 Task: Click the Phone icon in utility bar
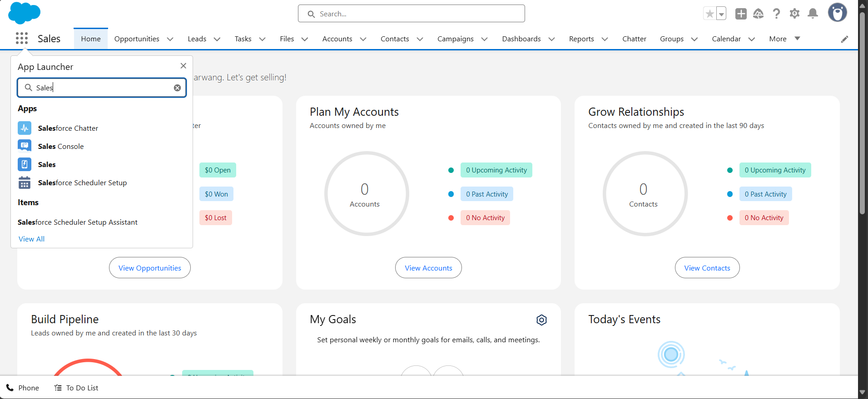[10, 388]
